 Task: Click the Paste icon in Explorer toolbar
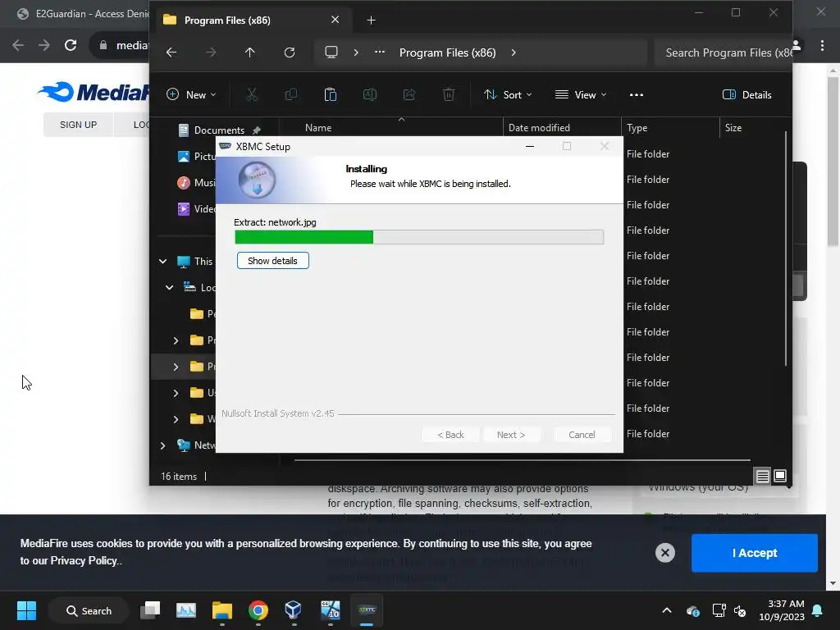coord(331,95)
